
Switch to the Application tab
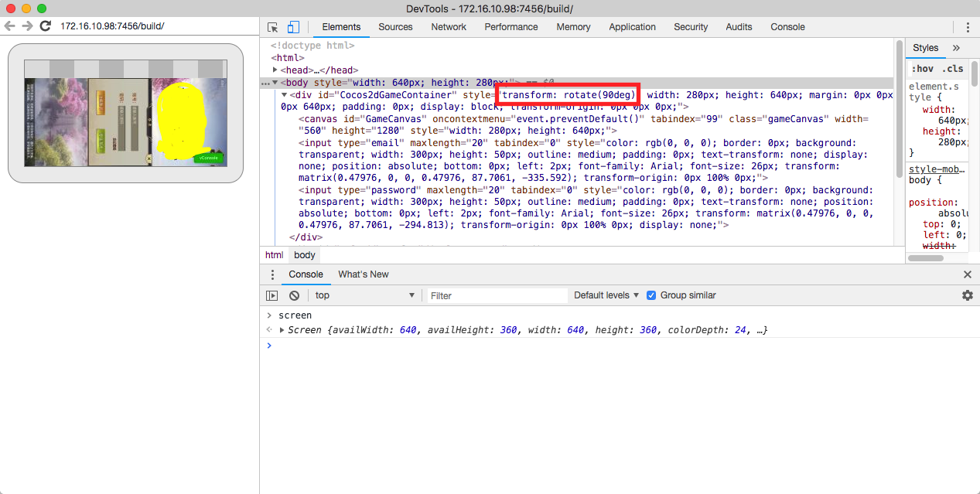tap(632, 27)
